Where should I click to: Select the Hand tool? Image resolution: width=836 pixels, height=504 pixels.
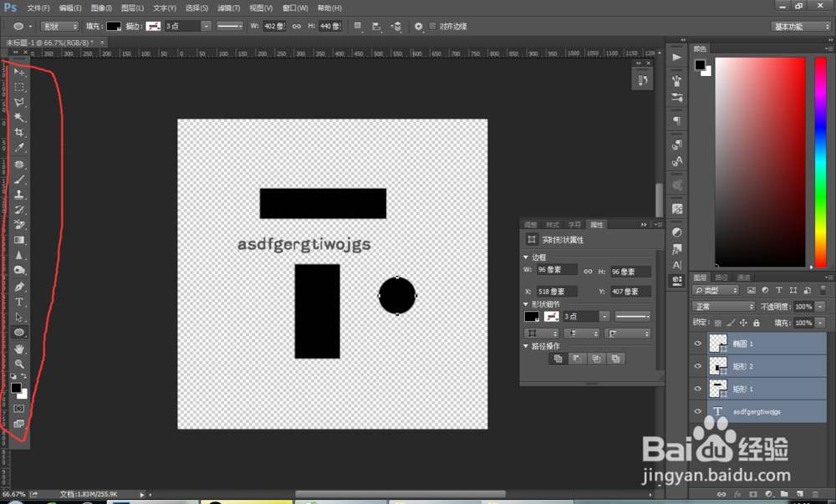tap(19, 349)
